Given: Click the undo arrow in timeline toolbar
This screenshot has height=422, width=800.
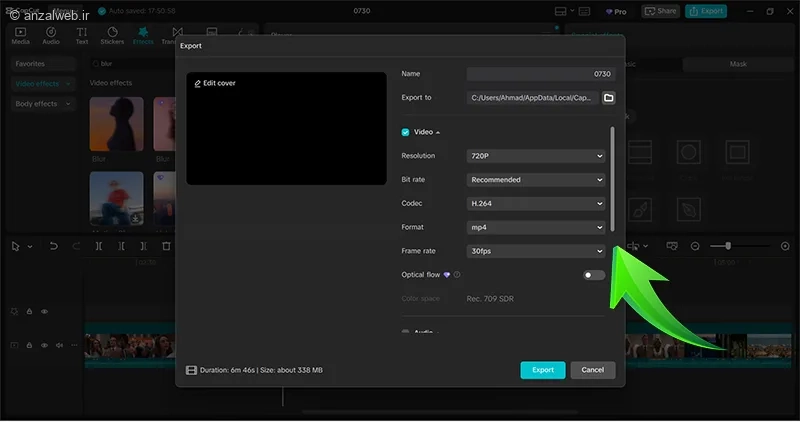Looking at the screenshot, I should [52, 246].
